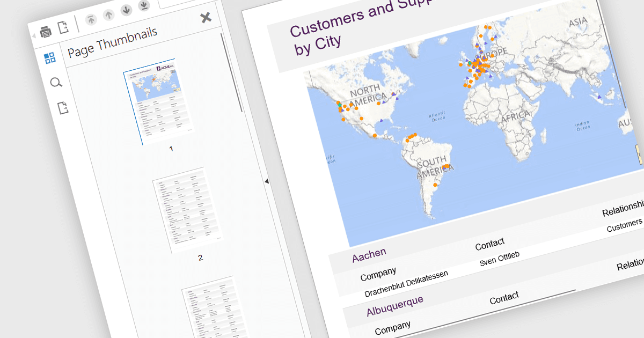Click the AFRICA label on the map
Viewport: 644px width, 338px height.
click(515, 116)
